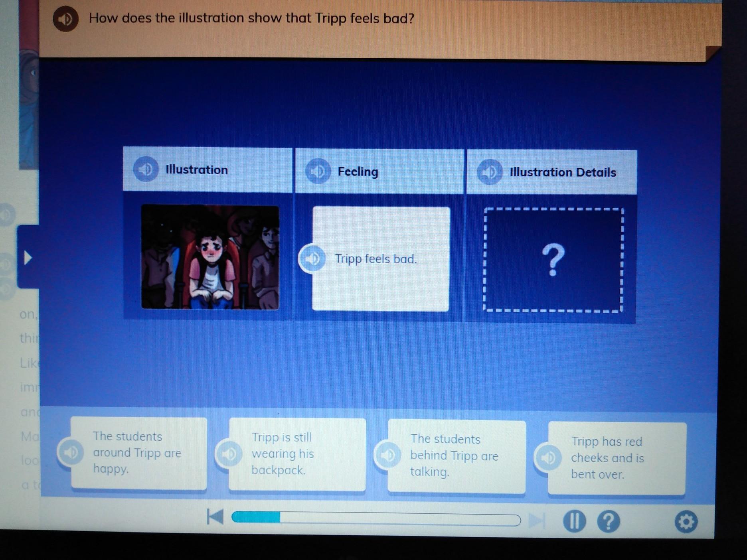Play audio for the question prompt

pos(65,19)
